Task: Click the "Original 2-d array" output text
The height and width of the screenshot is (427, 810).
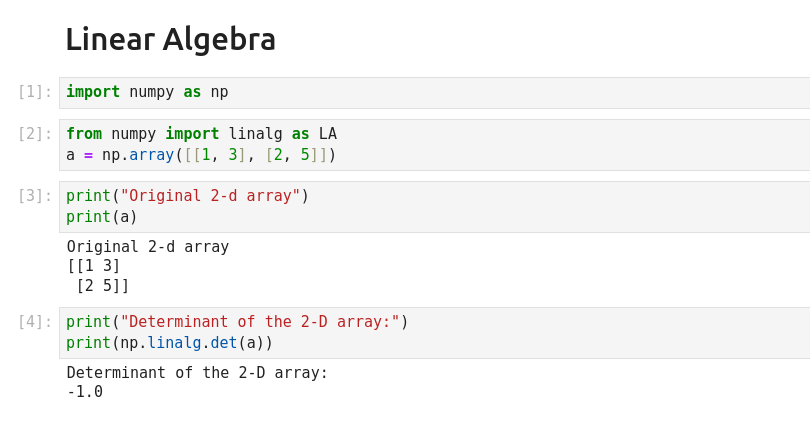Action: (148, 247)
